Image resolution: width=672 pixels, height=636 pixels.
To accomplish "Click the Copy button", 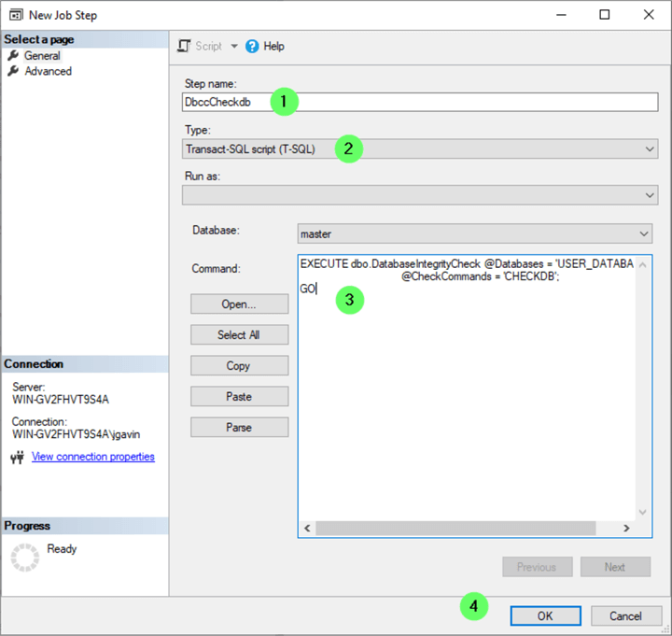I will [x=239, y=366].
